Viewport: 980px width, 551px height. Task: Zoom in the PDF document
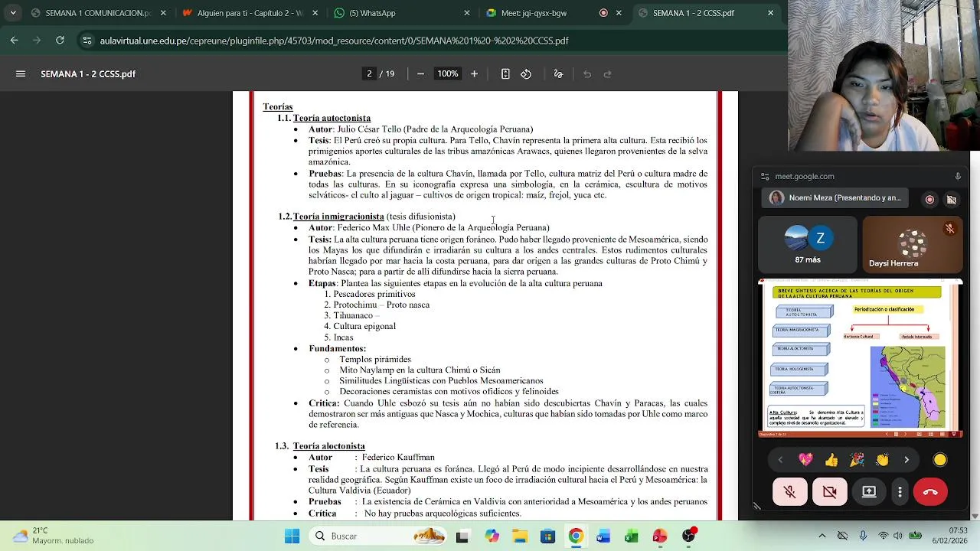pos(474,74)
